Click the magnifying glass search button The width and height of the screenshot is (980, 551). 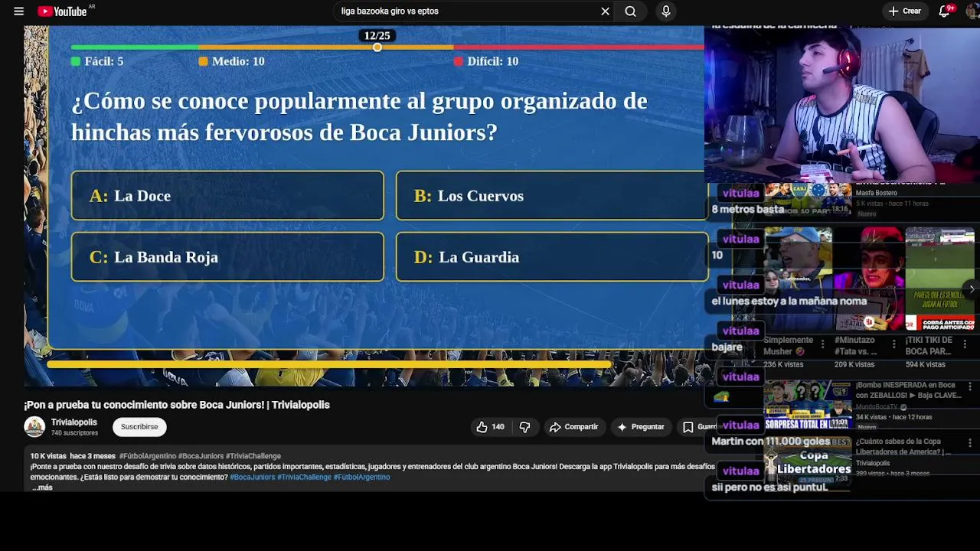(630, 11)
